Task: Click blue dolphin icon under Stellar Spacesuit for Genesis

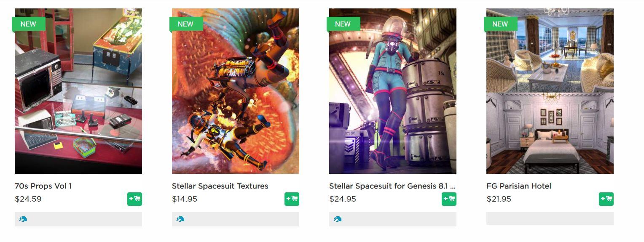Action: (338, 219)
